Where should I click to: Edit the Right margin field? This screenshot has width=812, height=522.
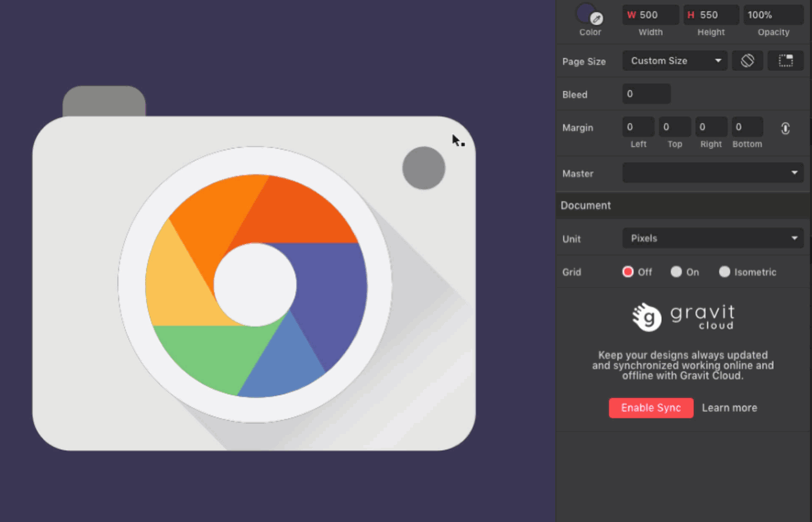711,127
